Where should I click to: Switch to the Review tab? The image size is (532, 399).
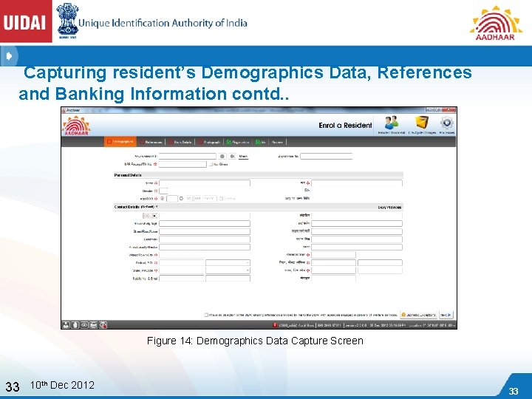278,142
